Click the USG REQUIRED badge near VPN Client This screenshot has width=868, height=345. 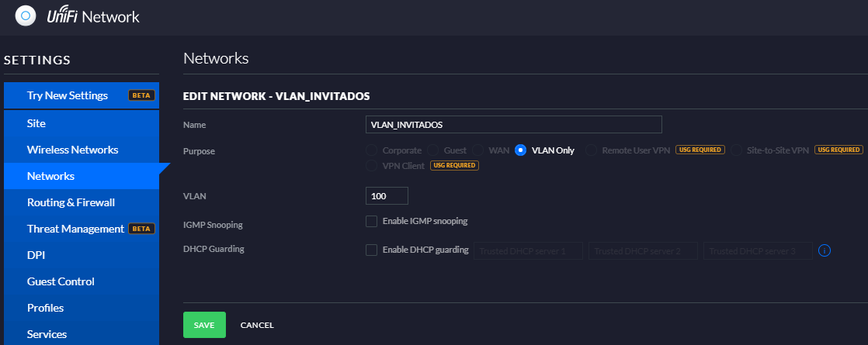click(x=454, y=165)
